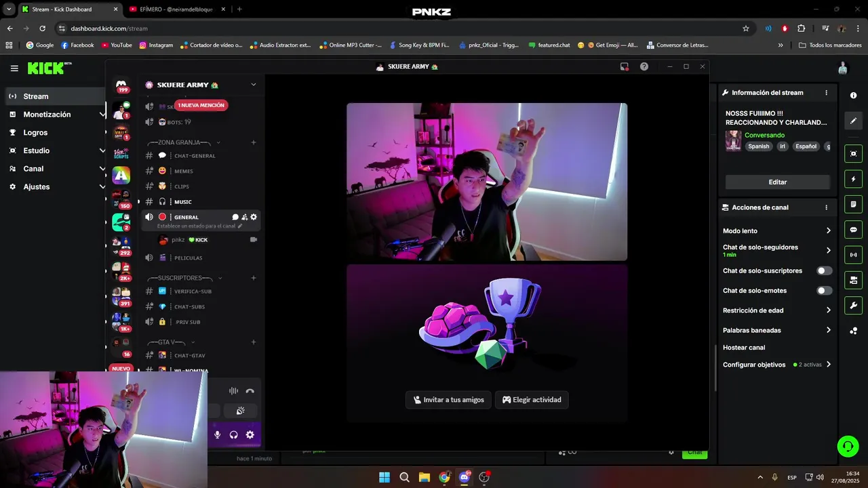
Task: Open the camera channel actions sidebar icon
Action: point(853,280)
